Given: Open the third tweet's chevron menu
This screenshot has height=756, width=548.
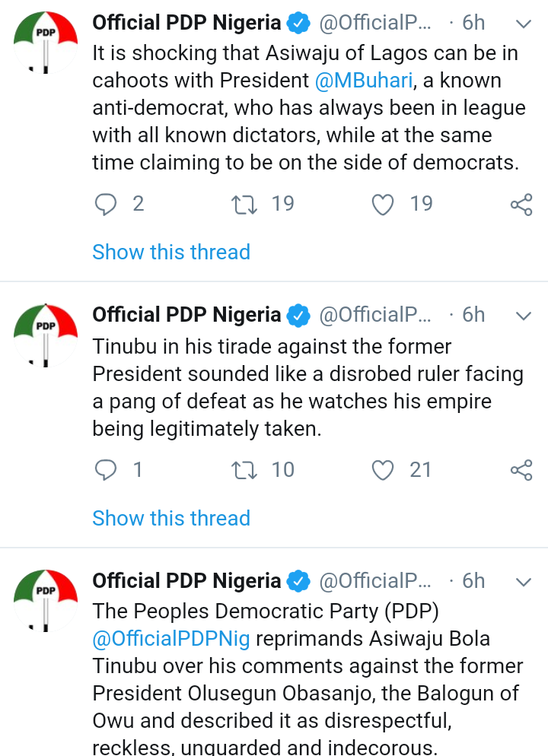Looking at the screenshot, I should pyautogui.click(x=523, y=582).
